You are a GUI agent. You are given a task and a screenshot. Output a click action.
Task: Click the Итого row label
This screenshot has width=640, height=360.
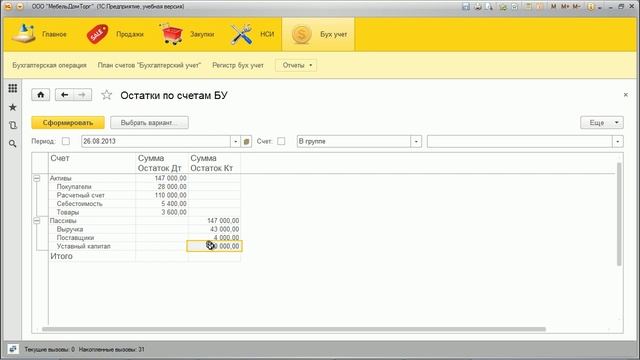pos(61,256)
